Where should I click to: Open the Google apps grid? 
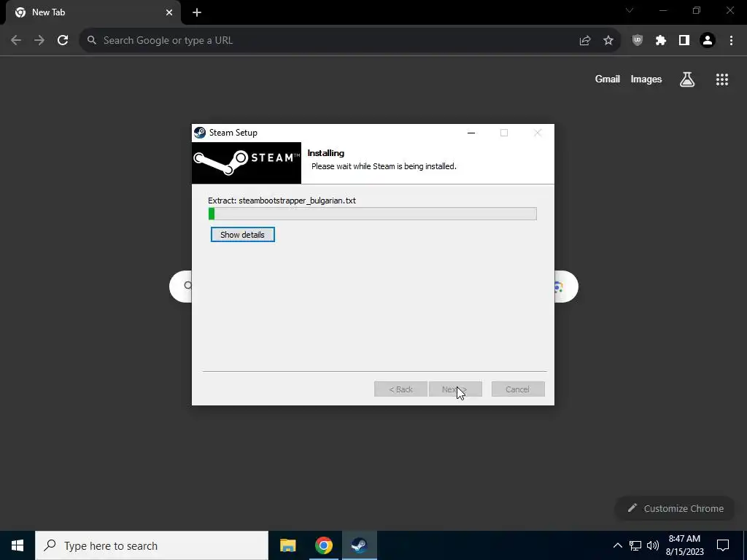[x=722, y=79]
